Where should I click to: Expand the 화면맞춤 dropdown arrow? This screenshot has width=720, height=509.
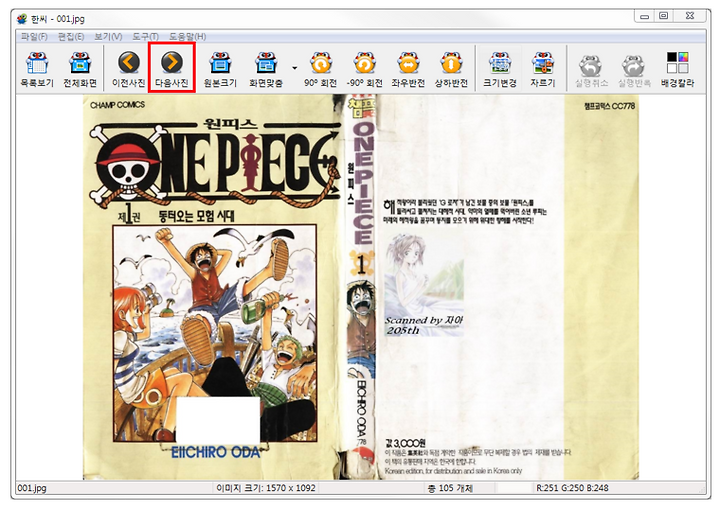click(294, 68)
